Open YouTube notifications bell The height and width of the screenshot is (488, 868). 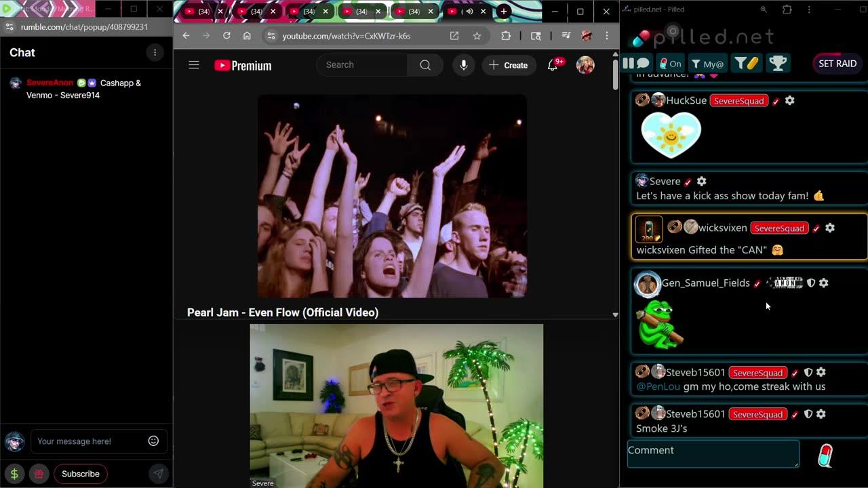[553, 65]
